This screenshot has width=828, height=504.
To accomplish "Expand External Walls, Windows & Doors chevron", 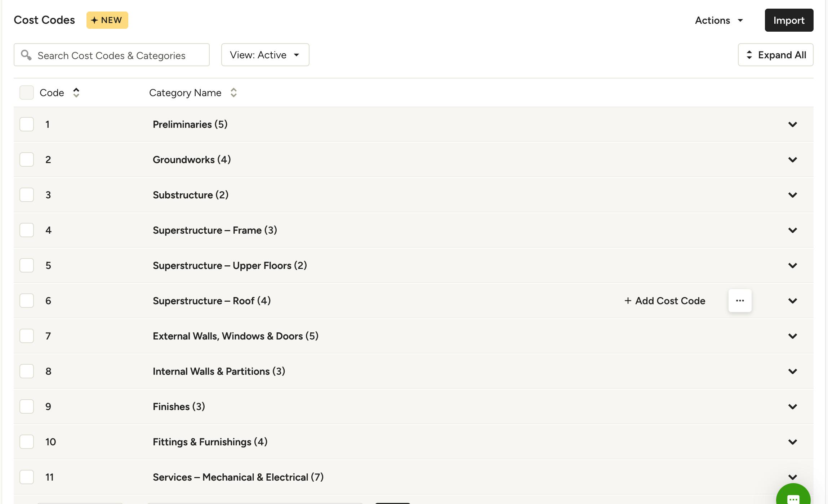I will click(x=792, y=336).
